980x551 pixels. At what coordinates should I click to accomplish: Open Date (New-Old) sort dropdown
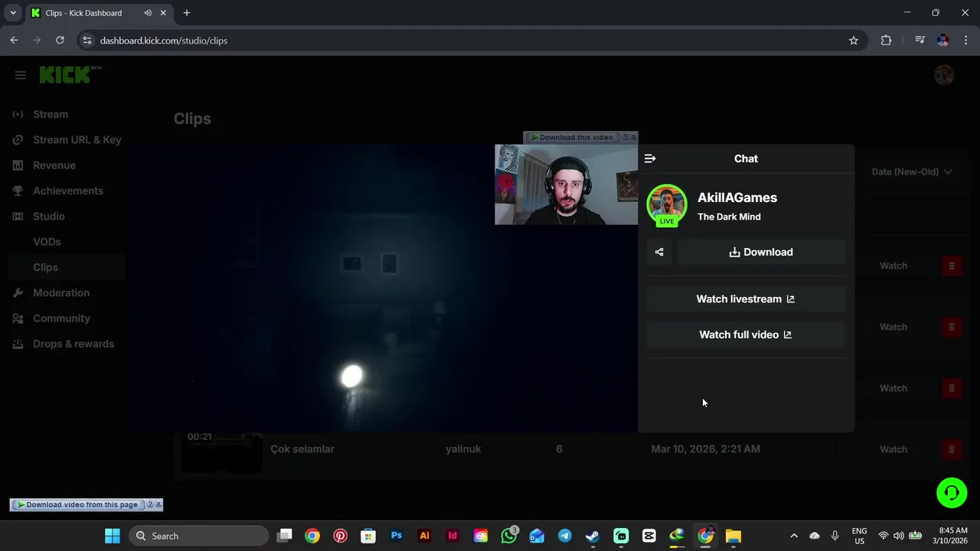click(911, 171)
